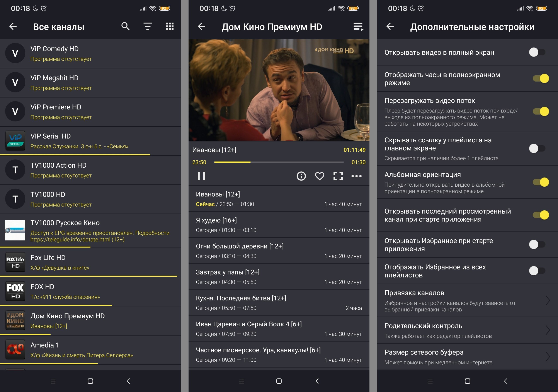Pause the video playback
558x392 pixels.
pyautogui.click(x=201, y=176)
